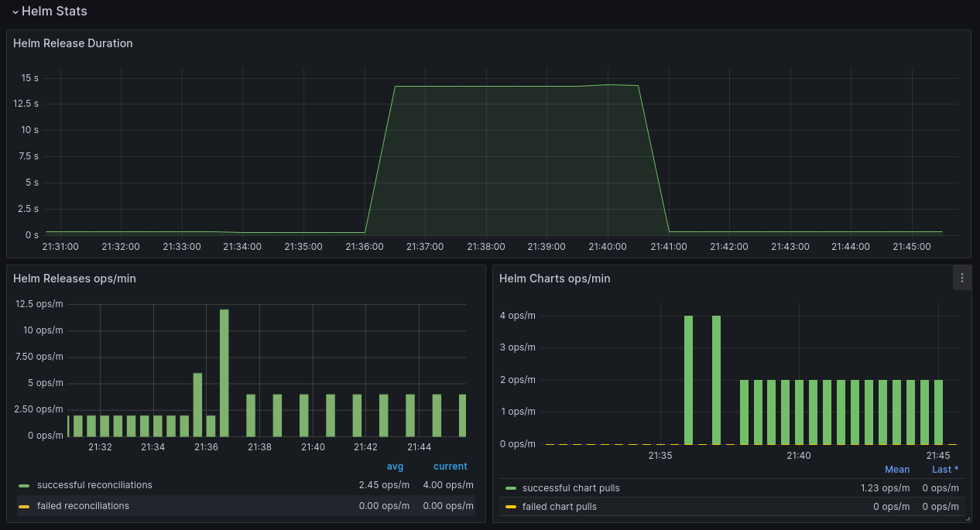Click the plateau on the Helm Release Duration graph

pyautogui.click(x=516, y=87)
